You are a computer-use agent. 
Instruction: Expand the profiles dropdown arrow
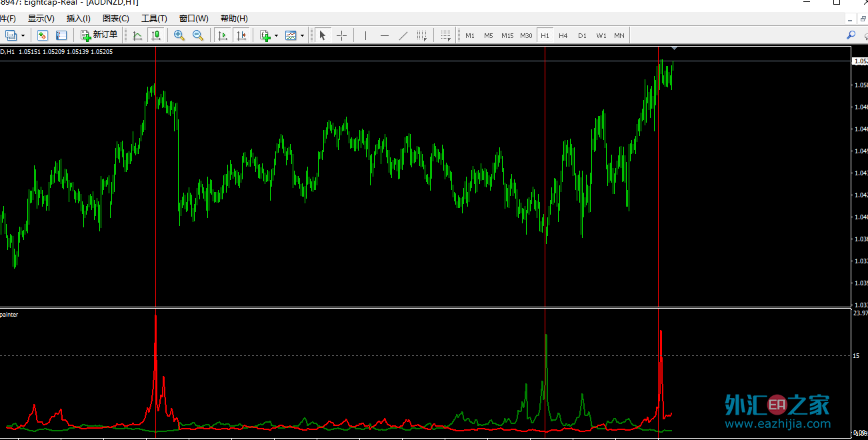point(23,35)
